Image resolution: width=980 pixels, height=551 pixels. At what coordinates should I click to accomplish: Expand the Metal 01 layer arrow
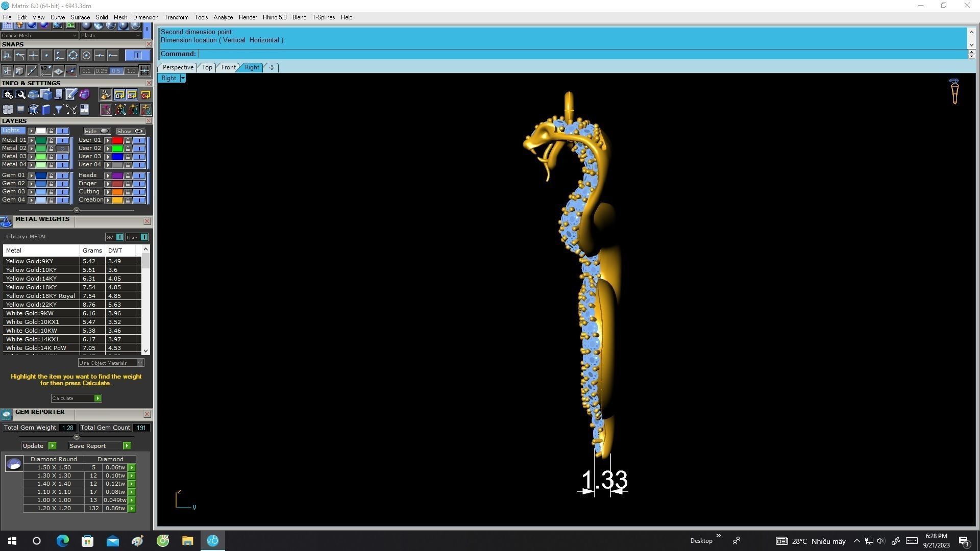tap(31, 140)
